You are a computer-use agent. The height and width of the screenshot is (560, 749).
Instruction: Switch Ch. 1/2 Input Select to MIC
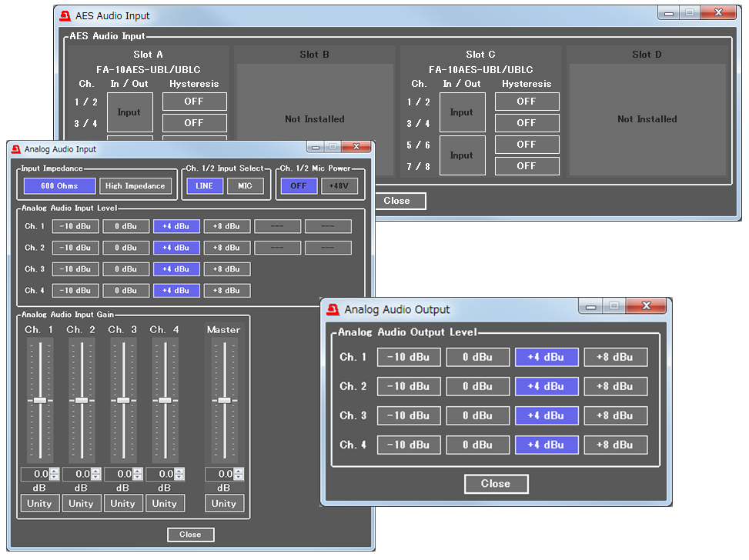coord(245,186)
